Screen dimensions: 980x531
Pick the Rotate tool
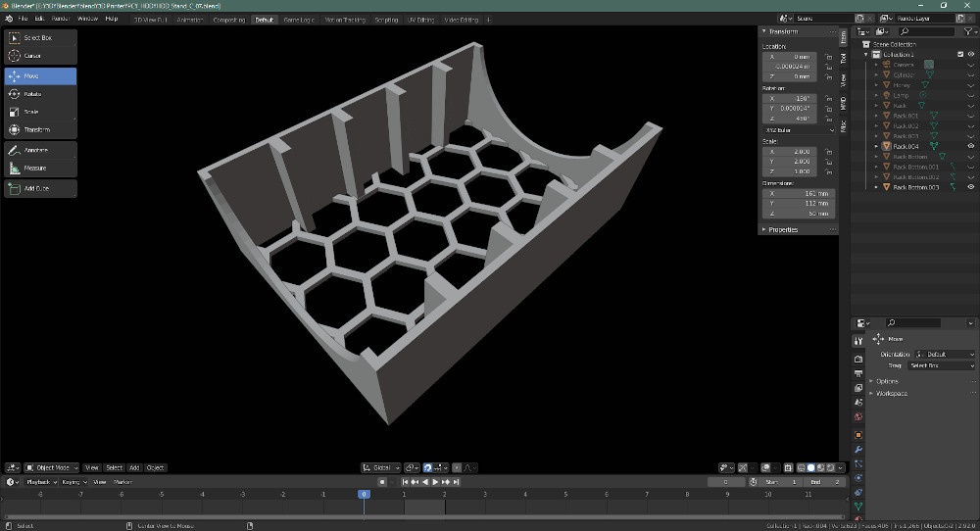pyautogui.click(x=40, y=94)
